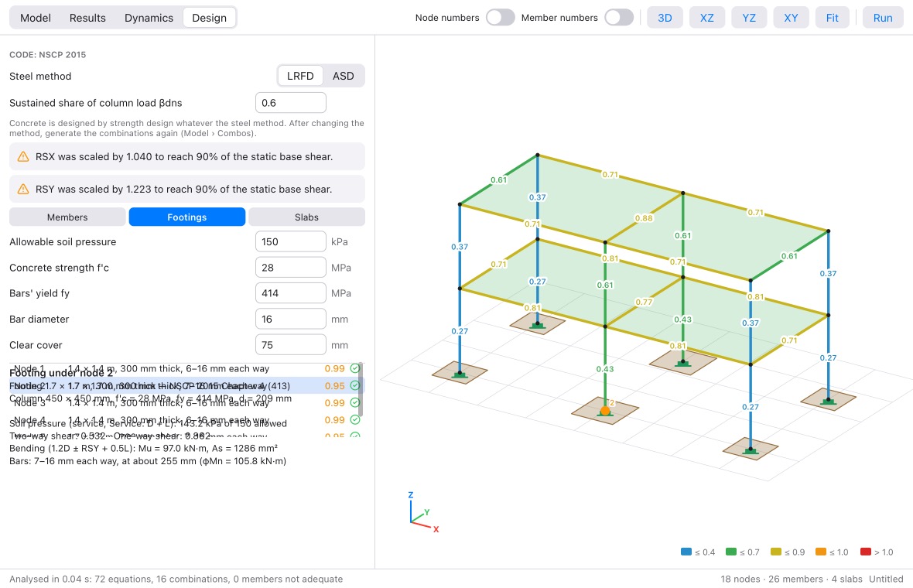Click the blue ≤ 0.4 legend swatch
The width and height of the screenshot is (913, 588).
click(x=686, y=552)
